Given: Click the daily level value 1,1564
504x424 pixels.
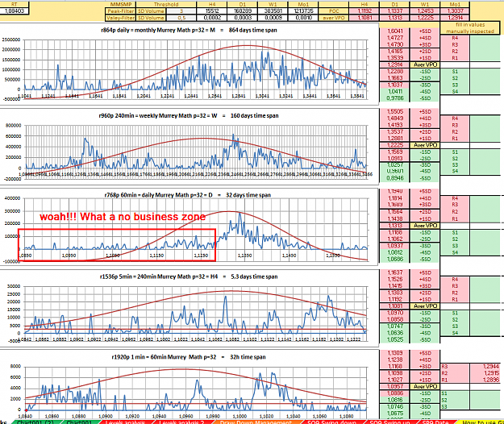Looking at the screenshot, I should [x=394, y=212].
